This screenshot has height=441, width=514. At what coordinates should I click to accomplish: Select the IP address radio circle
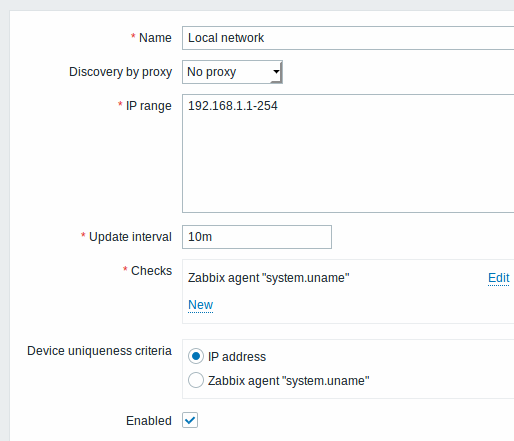(196, 356)
